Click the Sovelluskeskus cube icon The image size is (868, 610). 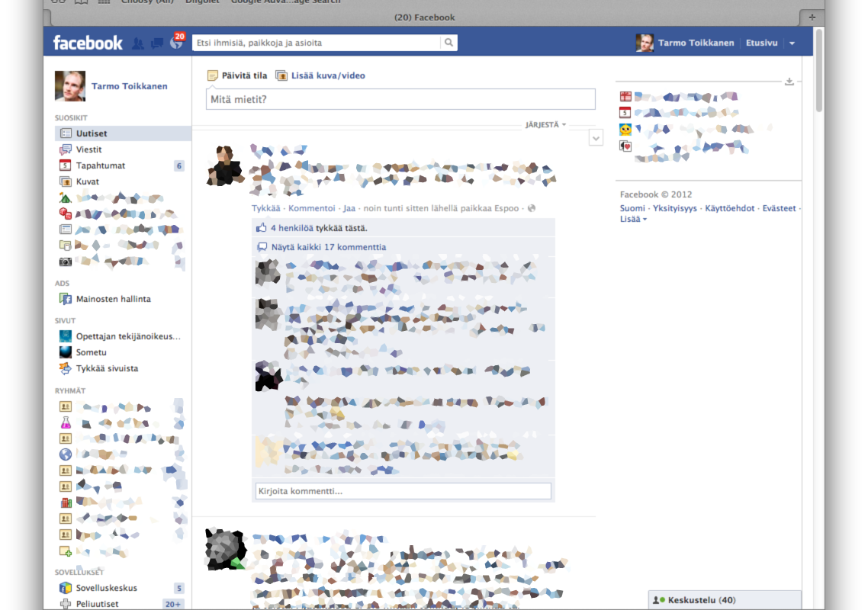click(x=66, y=588)
